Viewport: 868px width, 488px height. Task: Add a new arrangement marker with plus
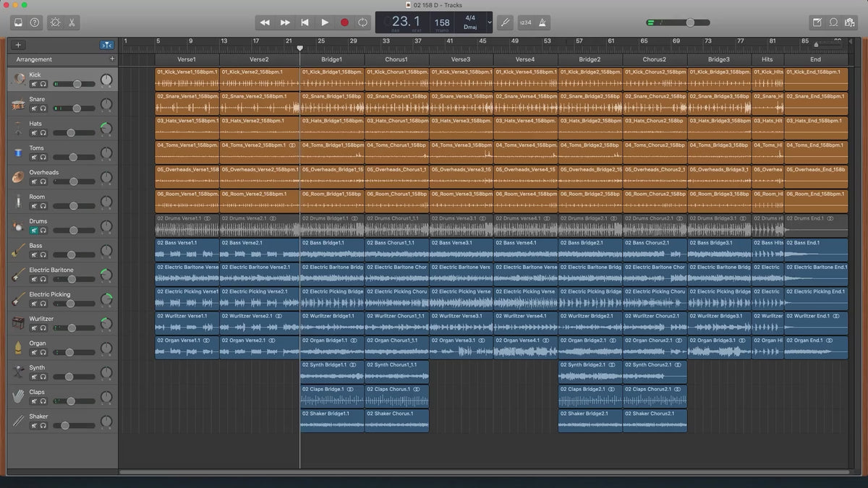(x=111, y=59)
